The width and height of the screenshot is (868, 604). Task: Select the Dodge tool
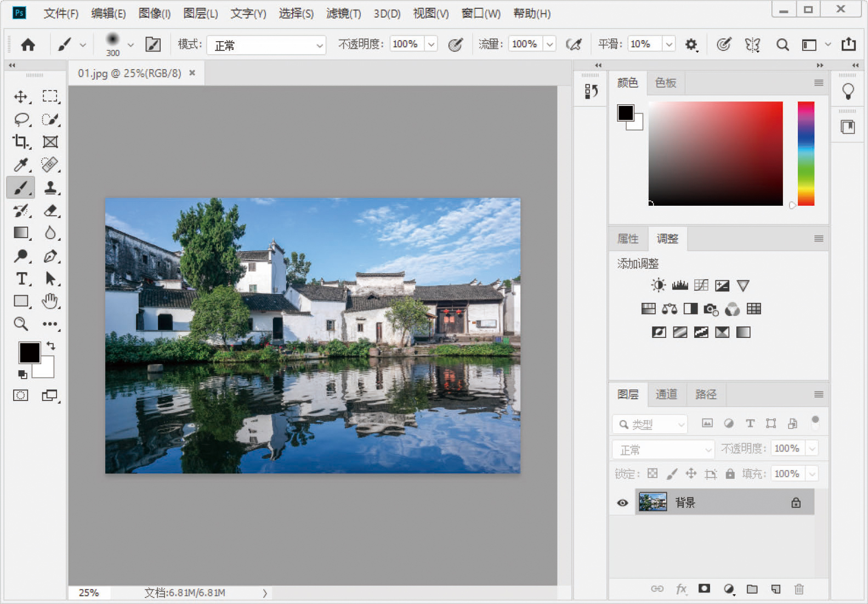(x=21, y=256)
